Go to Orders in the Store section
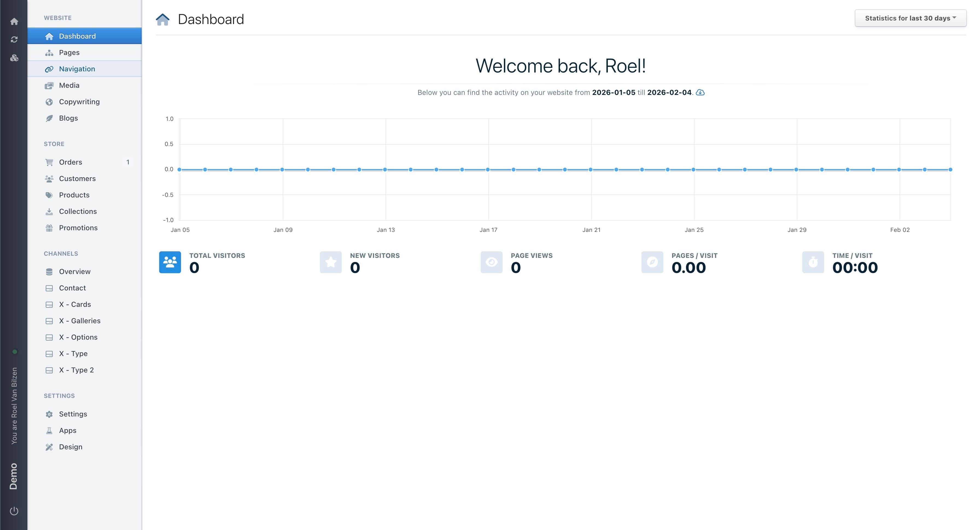 pos(70,162)
